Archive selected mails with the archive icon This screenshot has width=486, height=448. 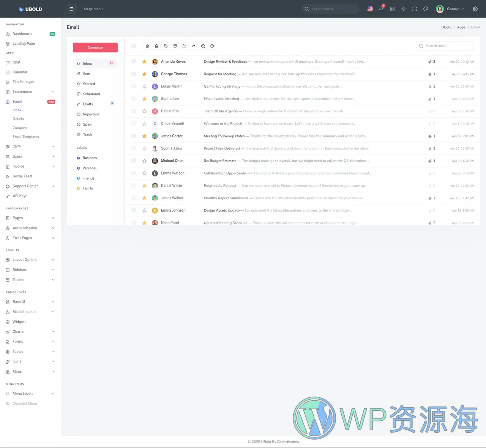click(x=175, y=46)
